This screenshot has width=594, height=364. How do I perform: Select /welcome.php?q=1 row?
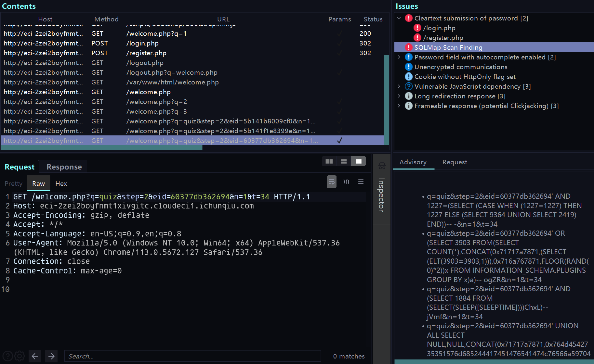[192, 33]
